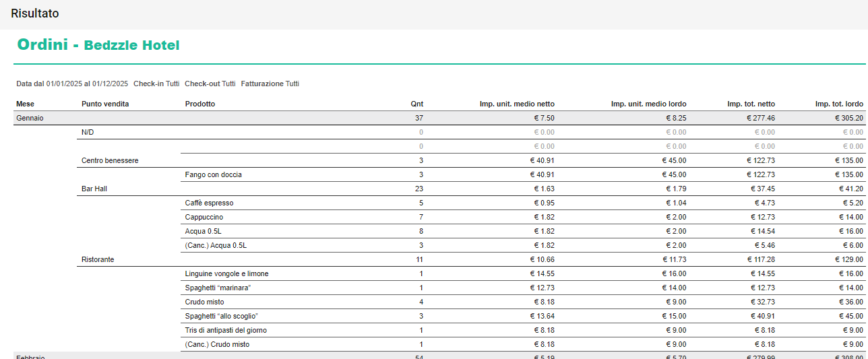Image resolution: width=868 pixels, height=359 pixels.
Task: Click Gennaio's average gross unit value € 8.25
Action: (676, 118)
